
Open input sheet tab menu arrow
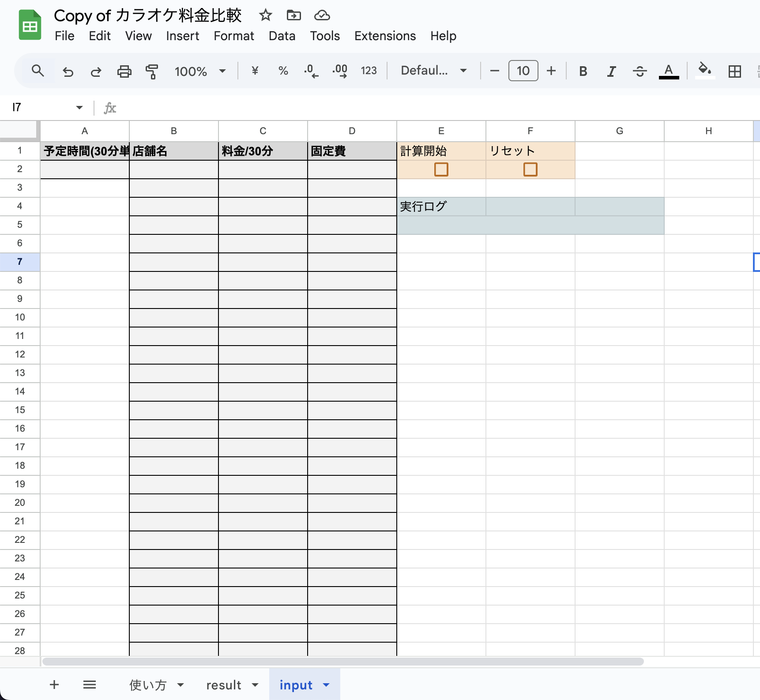(x=326, y=685)
